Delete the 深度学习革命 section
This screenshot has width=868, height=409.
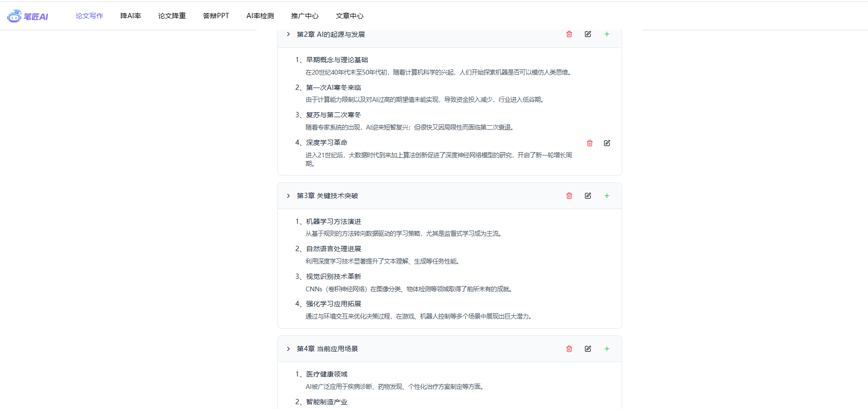click(590, 143)
